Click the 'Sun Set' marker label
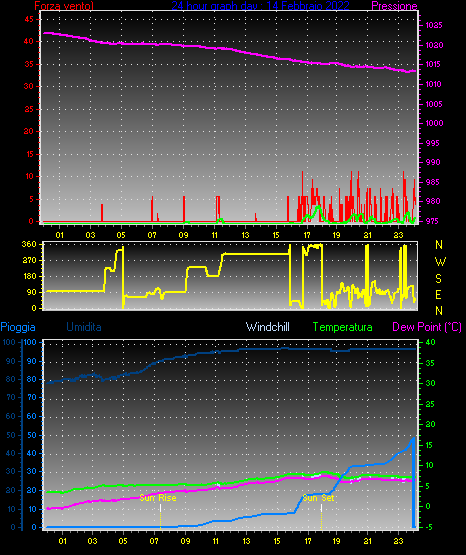 pyautogui.click(x=318, y=498)
